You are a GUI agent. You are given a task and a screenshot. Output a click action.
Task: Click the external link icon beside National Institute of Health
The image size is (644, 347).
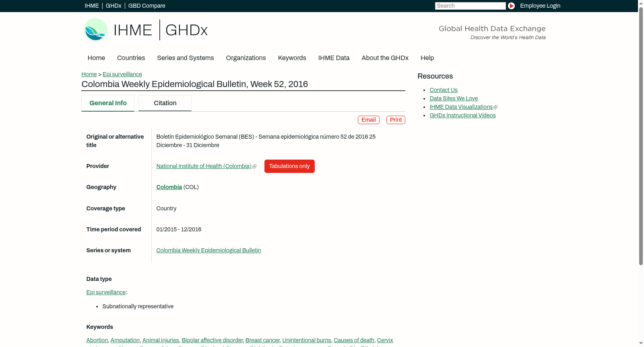pos(254,166)
